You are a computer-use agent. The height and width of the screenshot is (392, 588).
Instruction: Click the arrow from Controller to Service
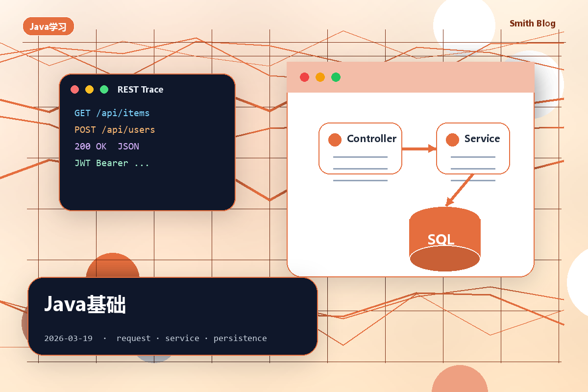point(419,148)
